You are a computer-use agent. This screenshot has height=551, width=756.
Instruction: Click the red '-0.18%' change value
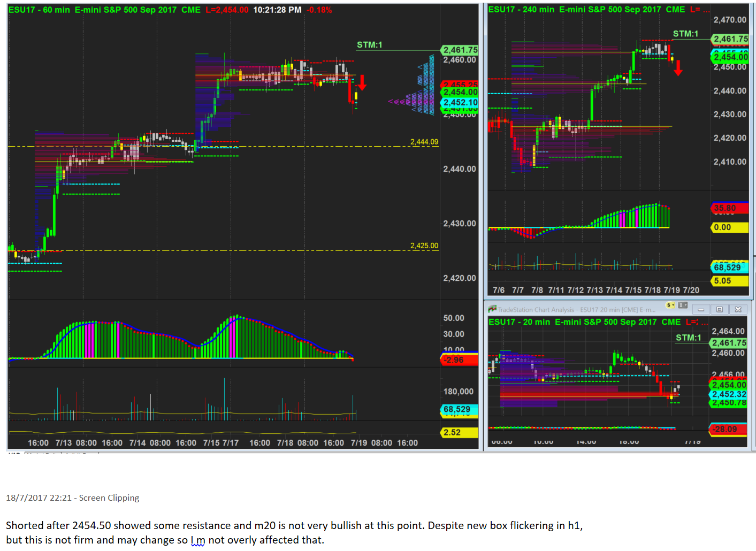[x=319, y=10]
